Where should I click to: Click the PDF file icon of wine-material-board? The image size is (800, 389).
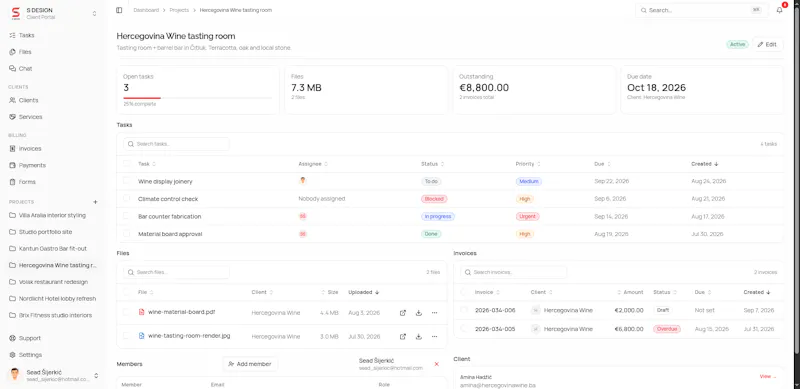click(x=142, y=312)
